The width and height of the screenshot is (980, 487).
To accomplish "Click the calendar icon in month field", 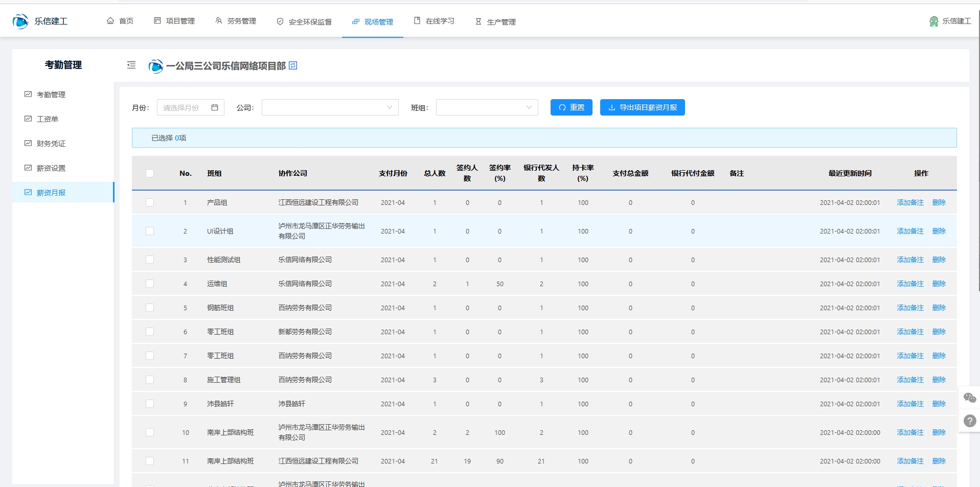I will pyautogui.click(x=215, y=107).
